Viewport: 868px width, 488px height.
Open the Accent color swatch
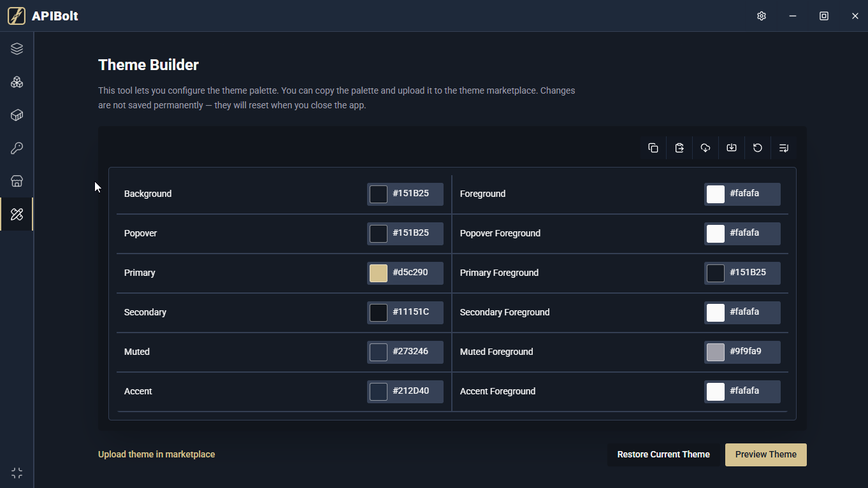379,392
